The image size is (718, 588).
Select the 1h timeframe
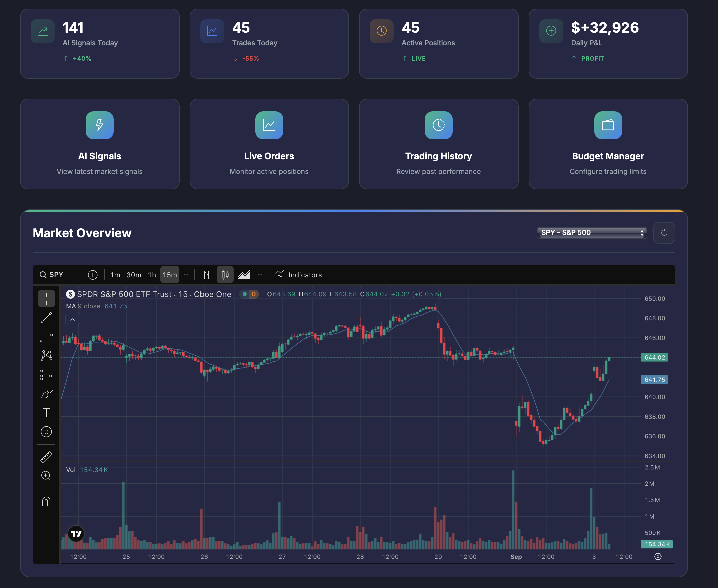click(152, 275)
